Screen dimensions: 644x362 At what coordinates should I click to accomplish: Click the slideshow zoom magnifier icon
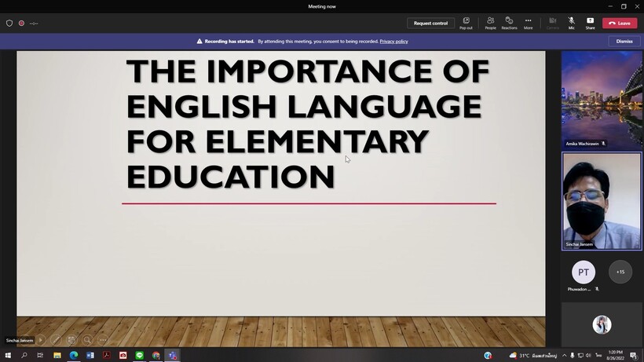(x=87, y=340)
